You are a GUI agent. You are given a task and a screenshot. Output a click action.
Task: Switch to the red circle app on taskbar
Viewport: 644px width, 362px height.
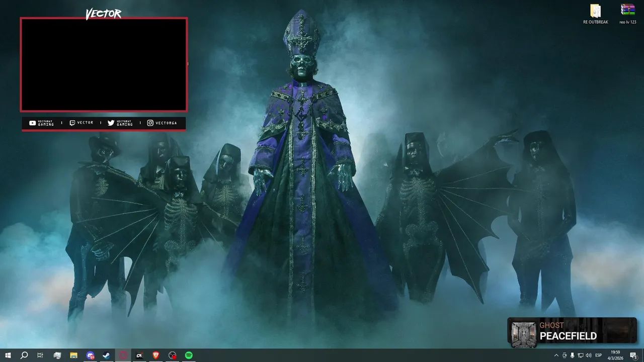click(123, 355)
